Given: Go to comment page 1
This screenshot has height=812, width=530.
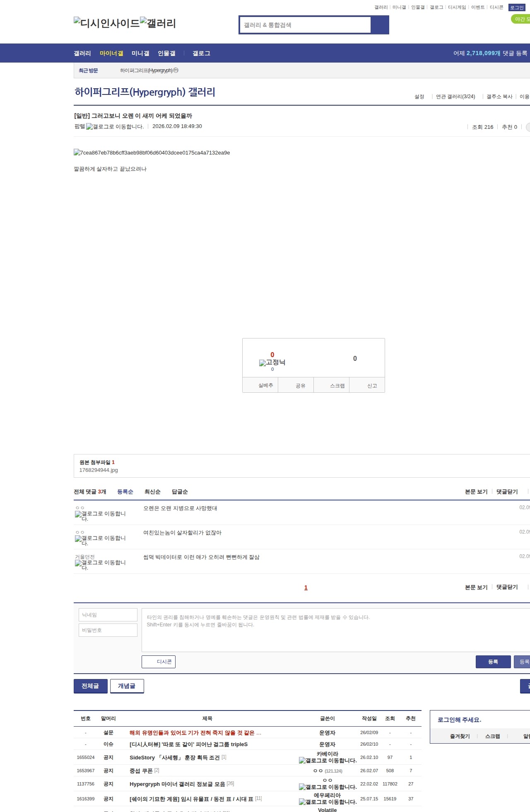Looking at the screenshot, I should (x=306, y=587).
